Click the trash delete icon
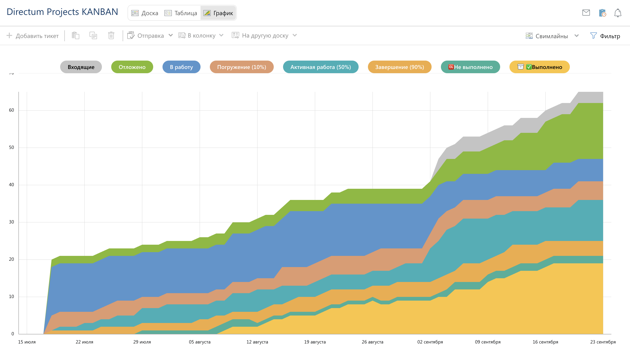 [111, 35]
